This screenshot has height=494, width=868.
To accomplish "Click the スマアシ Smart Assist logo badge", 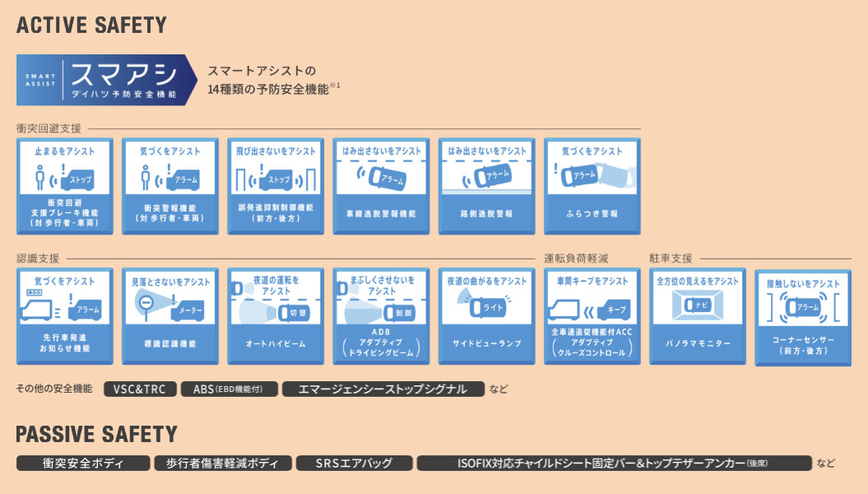I will coord(107,80).
